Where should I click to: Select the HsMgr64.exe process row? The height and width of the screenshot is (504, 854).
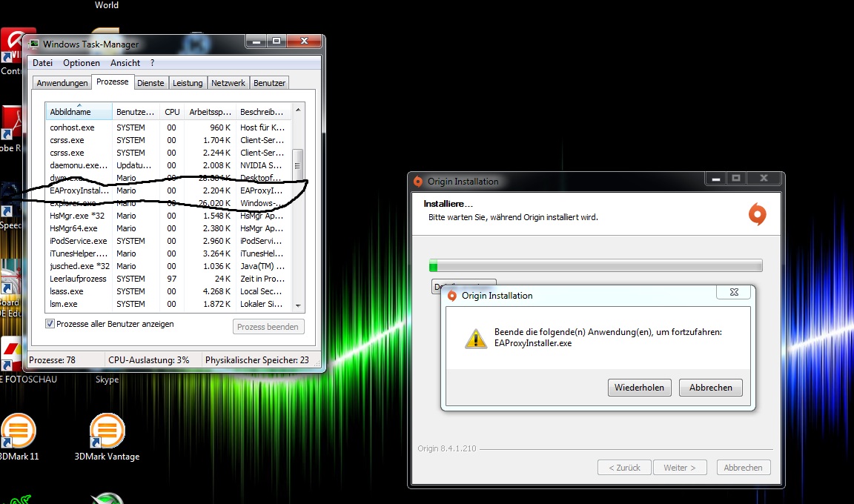(x=169, y=228)
